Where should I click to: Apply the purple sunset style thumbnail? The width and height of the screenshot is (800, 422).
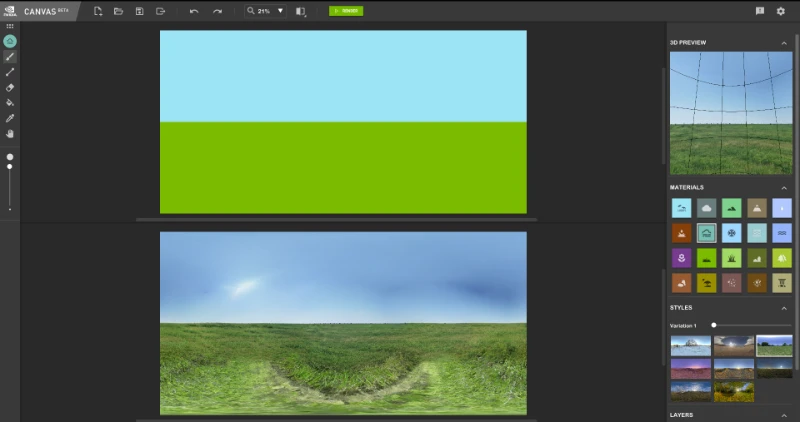pyautogui.click(x=690, y=368)
